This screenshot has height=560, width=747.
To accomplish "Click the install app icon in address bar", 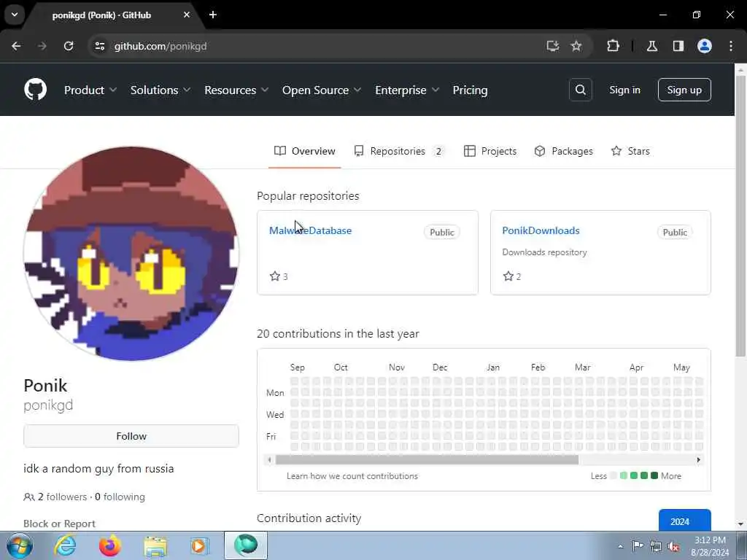I will (553, 46).
